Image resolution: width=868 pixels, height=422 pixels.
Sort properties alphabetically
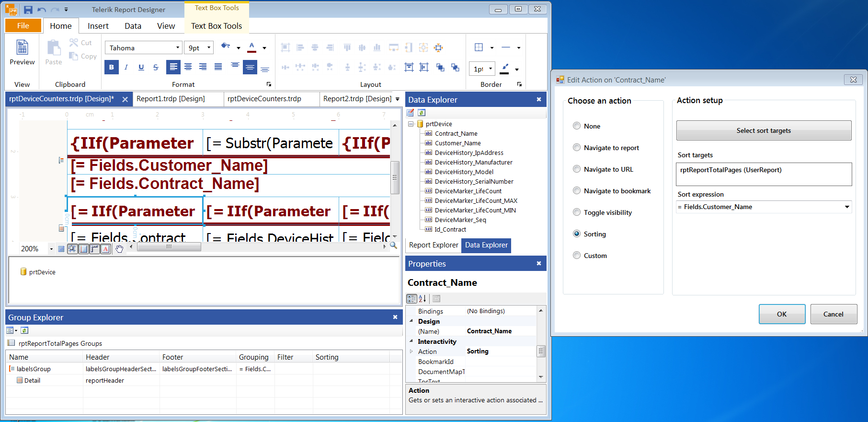pyautogui.click(x=423, y=299)
